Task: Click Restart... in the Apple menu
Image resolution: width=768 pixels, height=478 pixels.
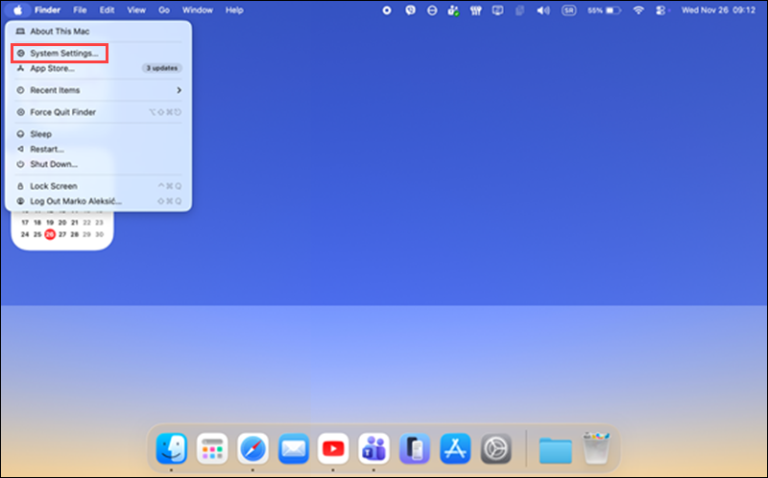Action: pos(47,149)
